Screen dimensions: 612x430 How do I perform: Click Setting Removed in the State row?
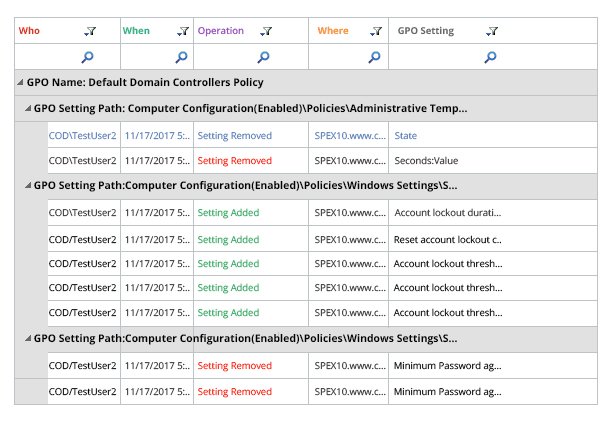(x=235, y=136)
